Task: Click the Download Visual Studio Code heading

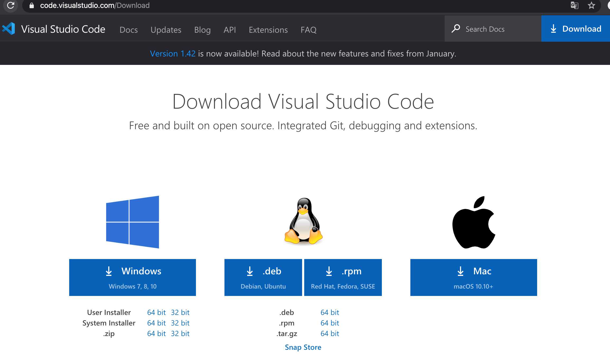Action: (303, 102)
